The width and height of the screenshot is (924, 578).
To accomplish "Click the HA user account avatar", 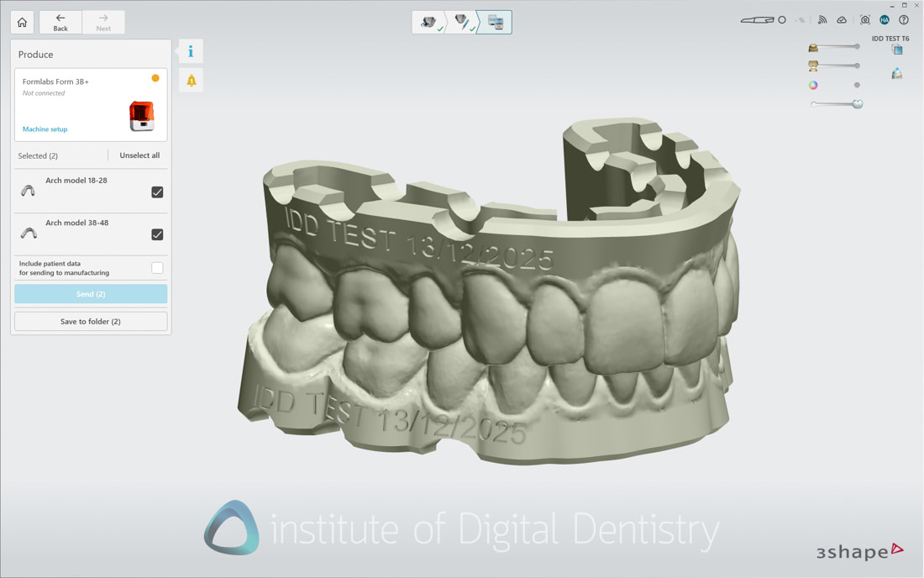I will (x=884, y=19).
